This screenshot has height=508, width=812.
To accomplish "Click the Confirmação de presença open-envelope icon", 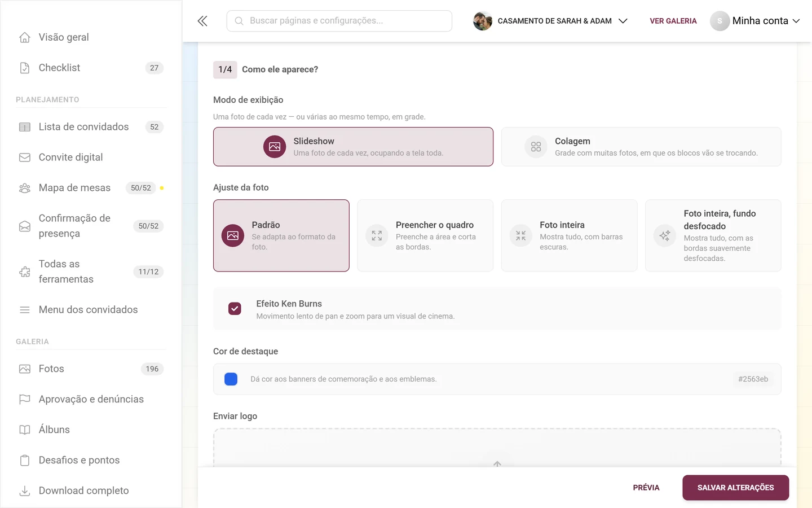I will coord(25,226).
